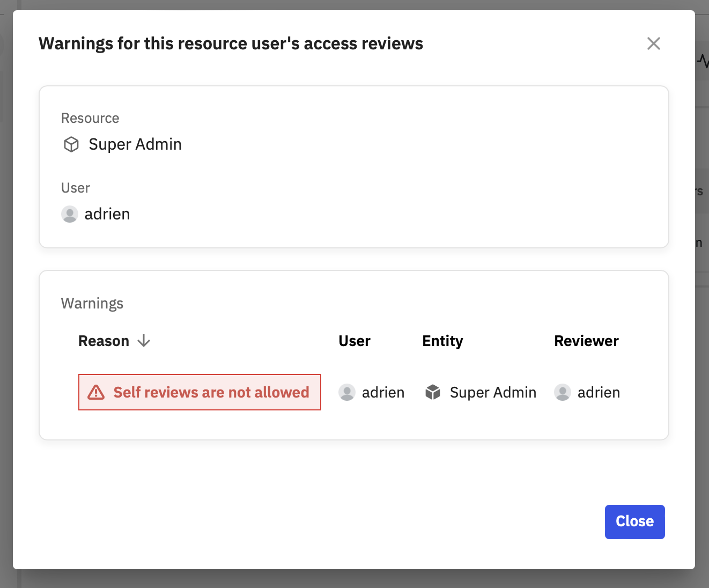Click the solid cube icon in the Entity column
This screenshot has width=709, height=588.
(433, 392)
